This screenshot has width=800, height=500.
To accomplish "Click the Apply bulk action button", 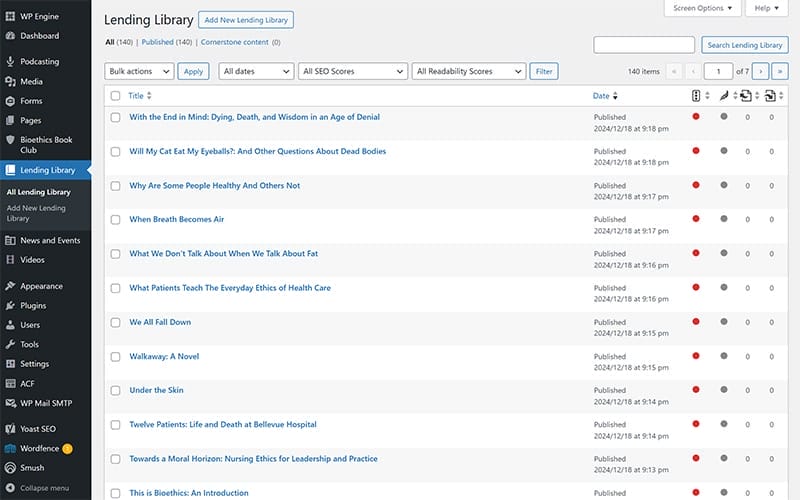I will 193,71.
